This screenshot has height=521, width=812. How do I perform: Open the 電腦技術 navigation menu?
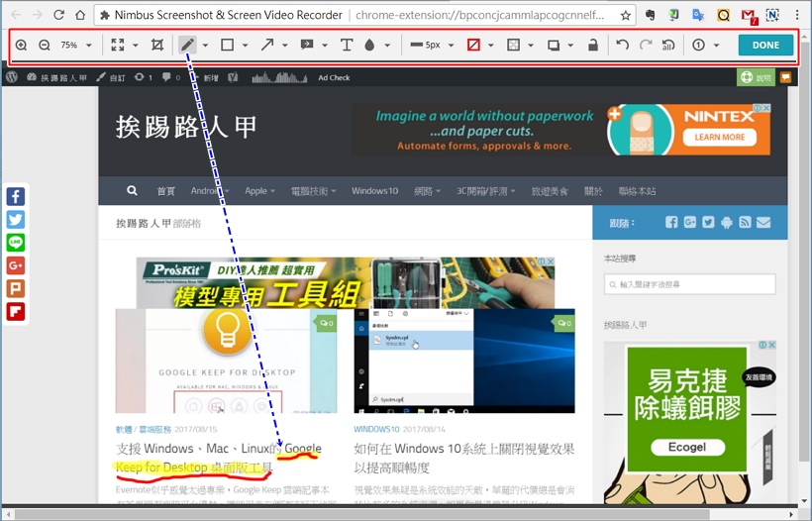pos(313,191)
